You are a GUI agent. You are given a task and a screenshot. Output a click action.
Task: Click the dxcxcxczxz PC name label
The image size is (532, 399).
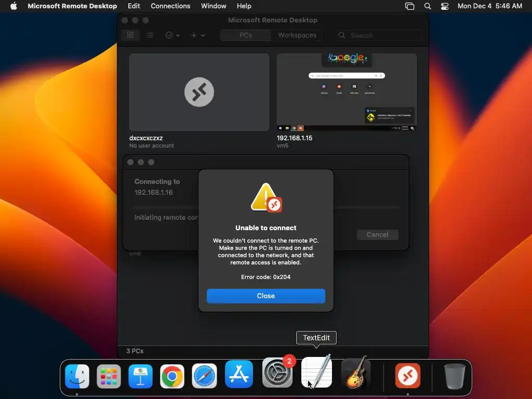pos(146,138)
